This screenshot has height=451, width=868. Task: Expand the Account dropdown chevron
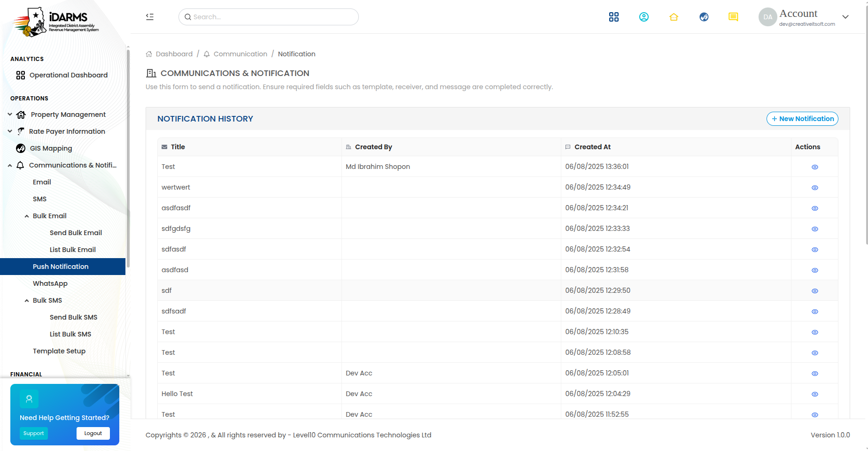point(845,17)
